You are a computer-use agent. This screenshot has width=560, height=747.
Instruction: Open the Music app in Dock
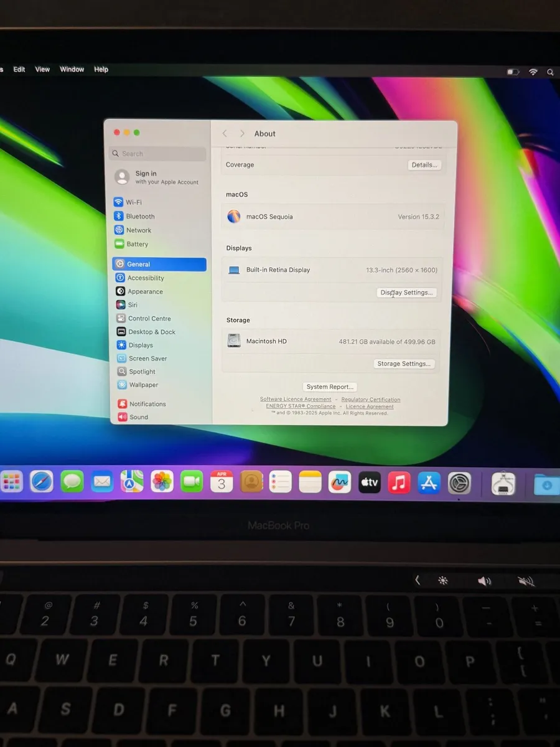point(399,482)
